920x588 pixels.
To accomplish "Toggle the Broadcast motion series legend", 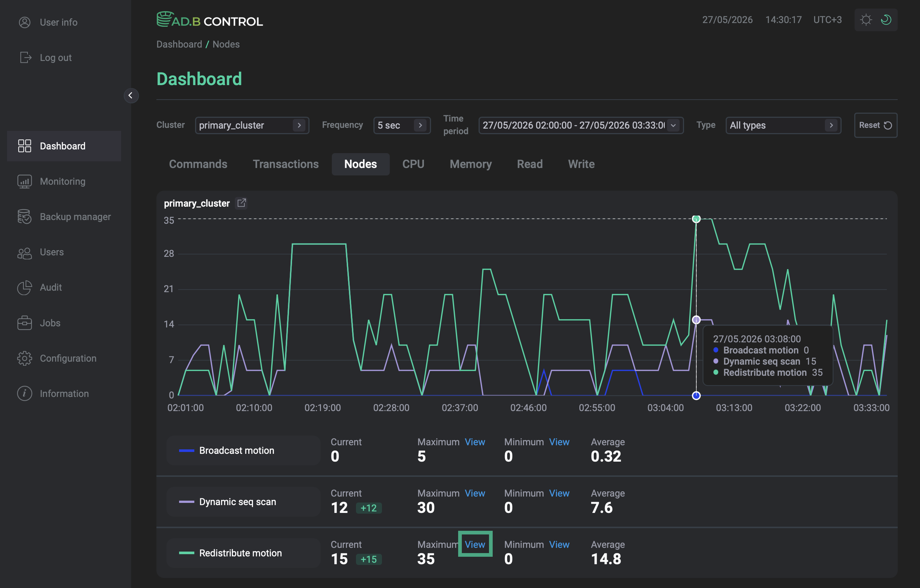I will [243, 450].
